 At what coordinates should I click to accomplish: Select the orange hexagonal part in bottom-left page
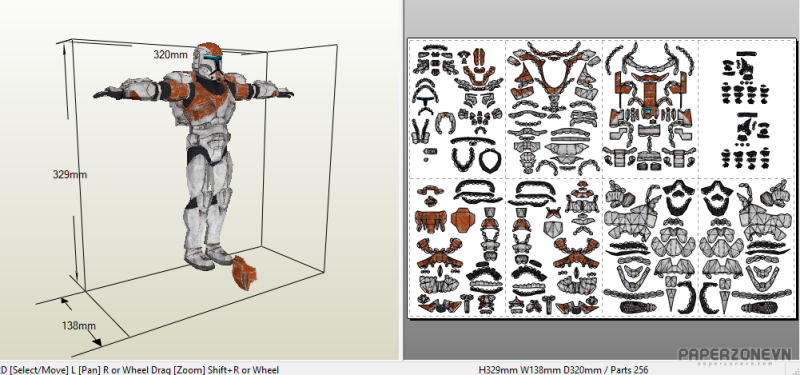pyautogui.click(x=464, y=220)
